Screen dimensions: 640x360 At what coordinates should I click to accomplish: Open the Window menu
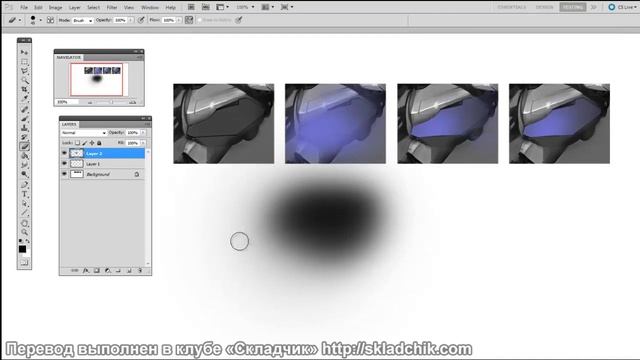click(x=150, y=7)
